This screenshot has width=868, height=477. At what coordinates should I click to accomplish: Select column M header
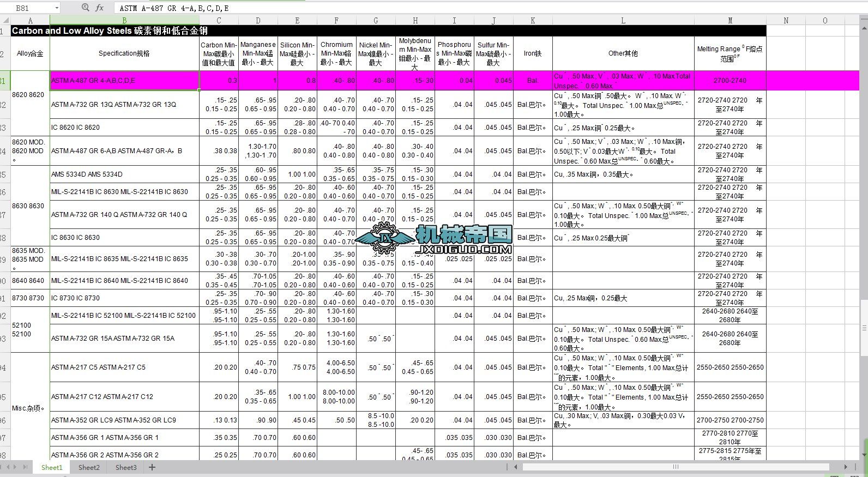tap(730, 21)
